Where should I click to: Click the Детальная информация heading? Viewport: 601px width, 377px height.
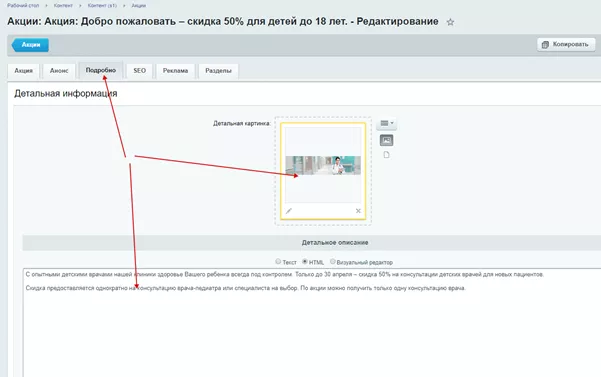66,93
